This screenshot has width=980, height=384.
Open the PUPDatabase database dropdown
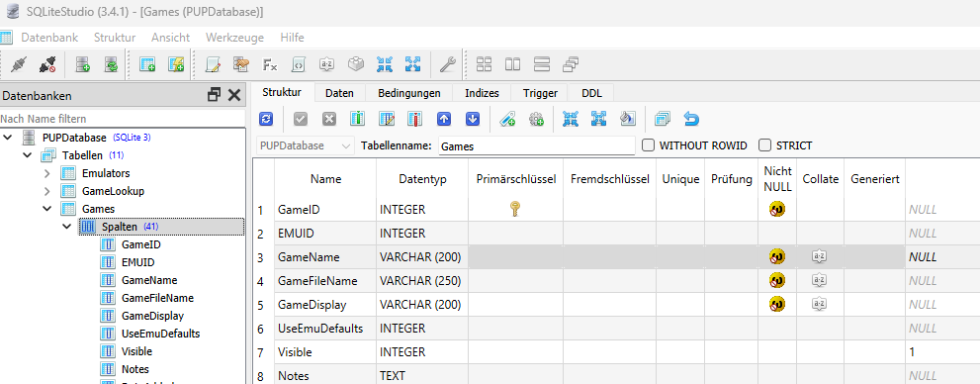tap(306, 145)
